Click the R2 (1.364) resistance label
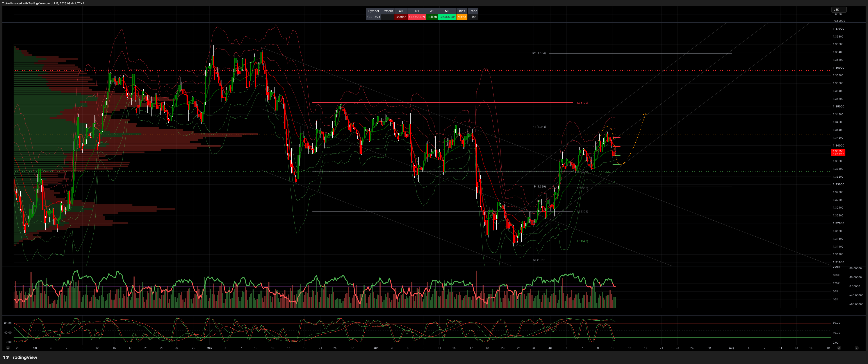868x364 pixels. [x=539, y=53]
